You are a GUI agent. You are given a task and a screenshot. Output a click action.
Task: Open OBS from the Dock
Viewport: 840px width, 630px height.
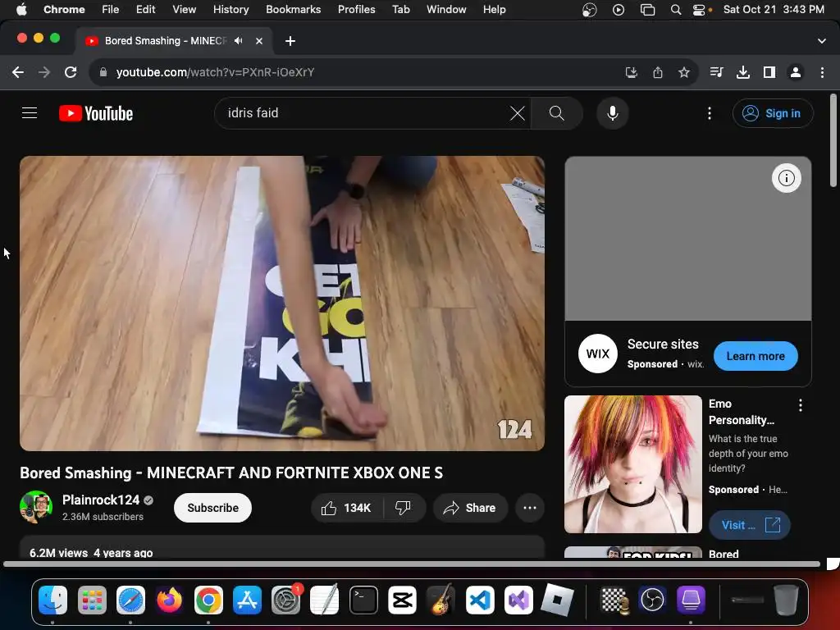click(x=652, y=600)
